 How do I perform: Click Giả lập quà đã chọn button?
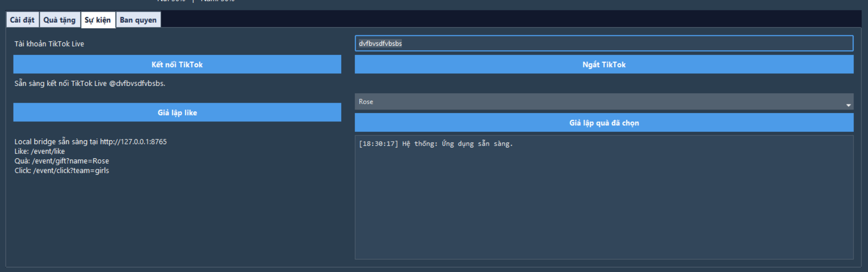click(604, 123)
